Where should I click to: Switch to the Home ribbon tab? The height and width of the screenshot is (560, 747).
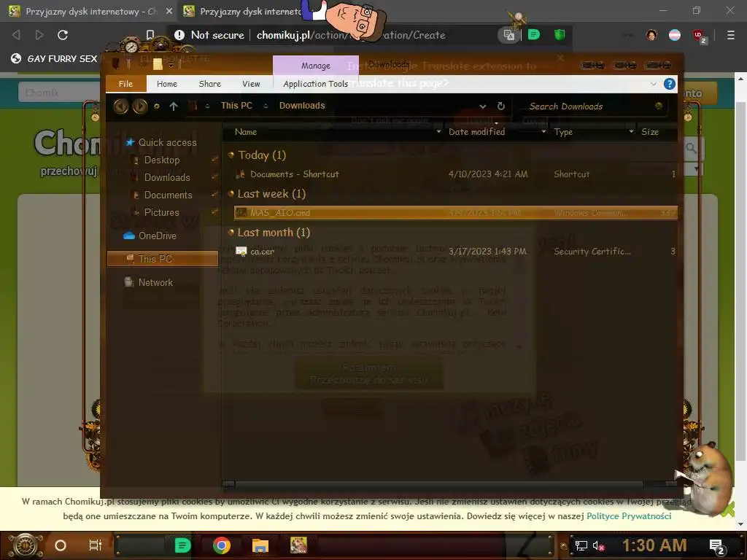[167, 84]
